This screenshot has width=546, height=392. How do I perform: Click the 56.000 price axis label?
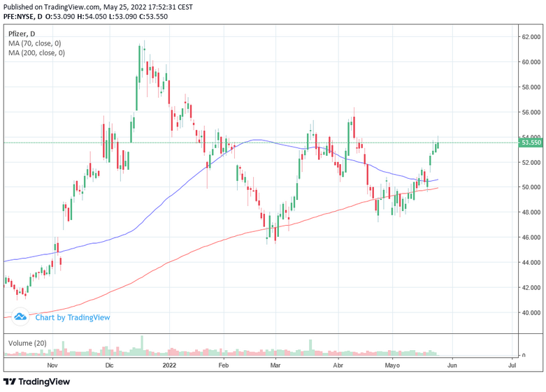point(531,112)
